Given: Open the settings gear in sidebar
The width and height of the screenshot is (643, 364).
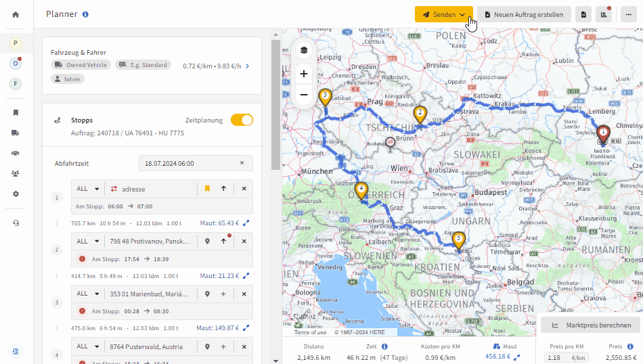Looking at the screenshot, I should [16, 194].
